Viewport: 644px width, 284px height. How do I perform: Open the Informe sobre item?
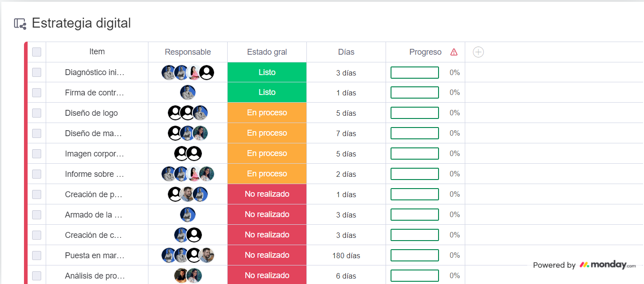(x=94, y=174)
